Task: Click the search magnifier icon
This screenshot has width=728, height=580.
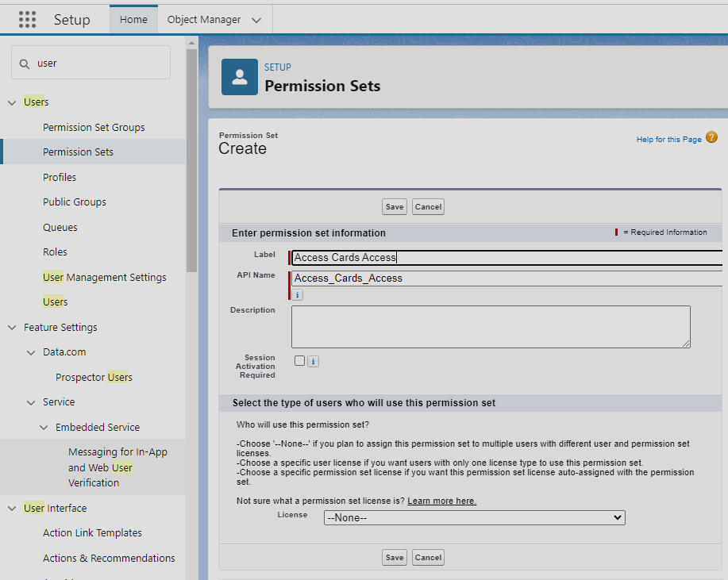Action: pyautogui.click(x=25, y=63)
